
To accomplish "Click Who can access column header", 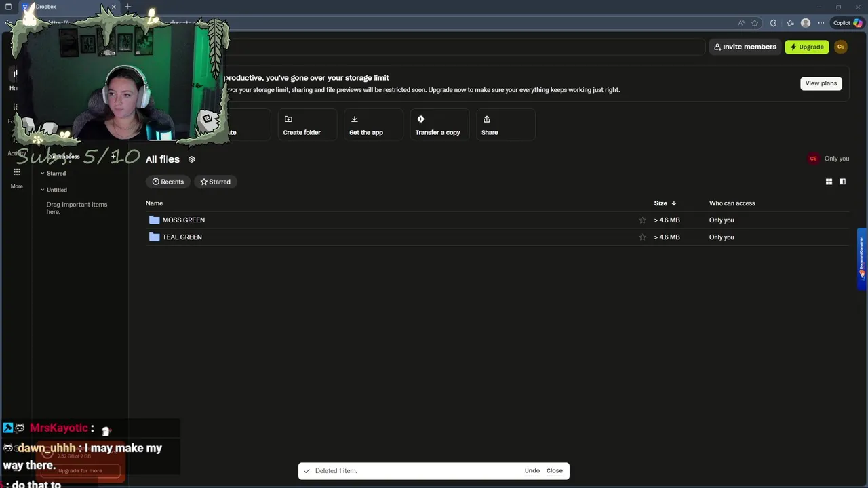I will 732,203.
